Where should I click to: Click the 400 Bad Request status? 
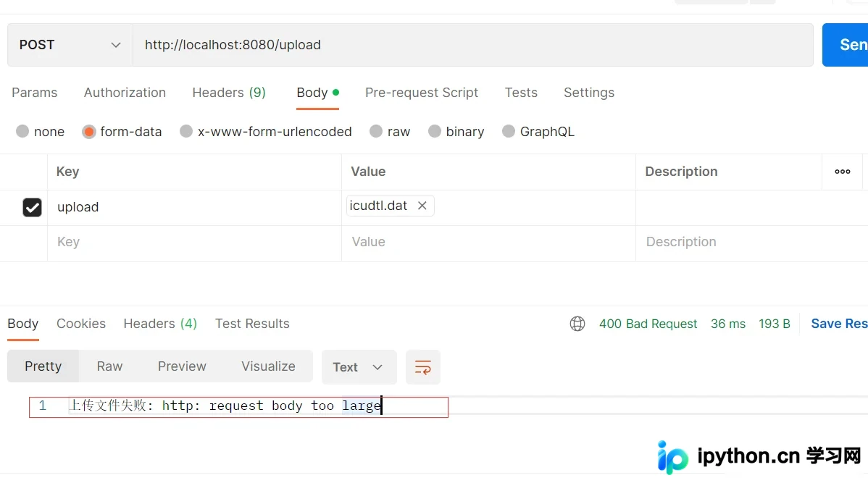[648, 324]
